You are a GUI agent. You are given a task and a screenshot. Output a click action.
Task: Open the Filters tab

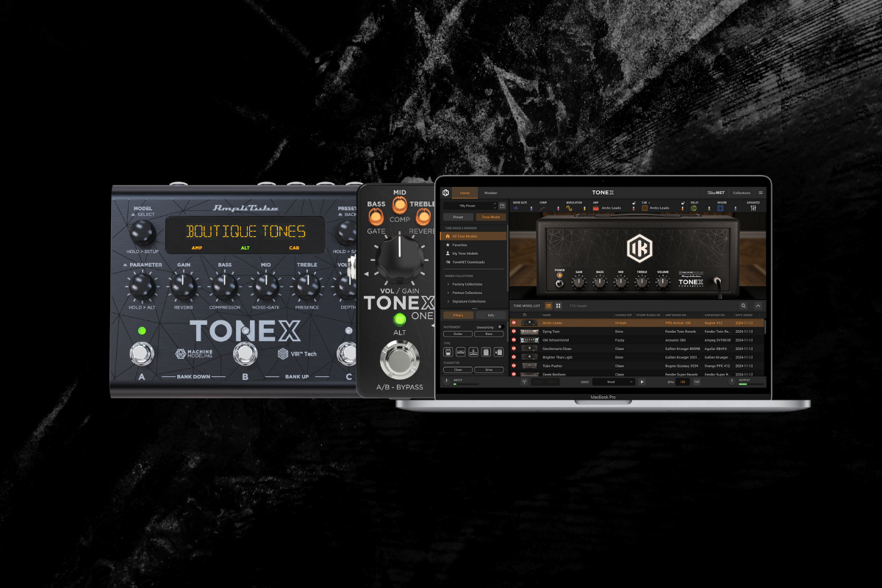[458, 315]
